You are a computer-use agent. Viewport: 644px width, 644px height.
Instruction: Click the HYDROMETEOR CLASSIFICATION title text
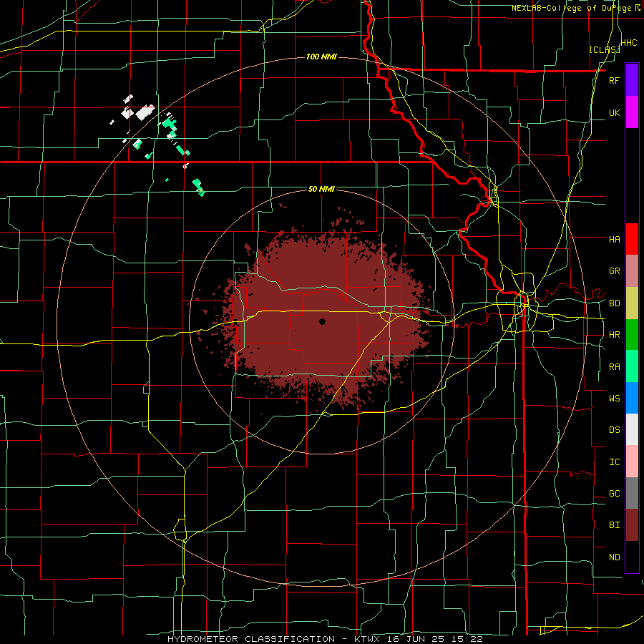click(251, 639)
